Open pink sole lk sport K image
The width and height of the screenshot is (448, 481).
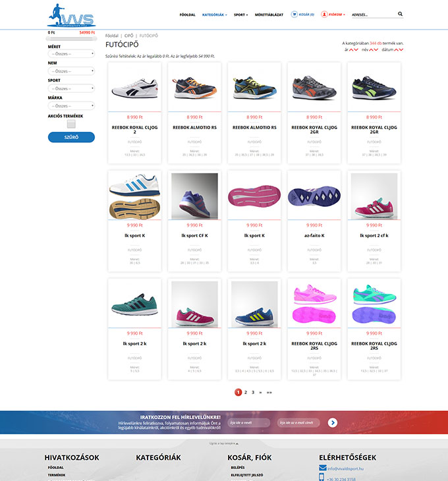coord(254,196)
